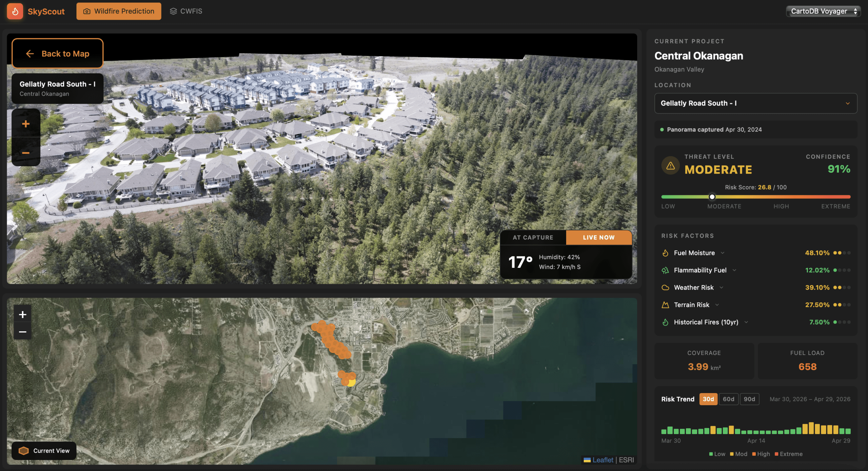Click the panorama zoom out minus icon

click(26, 153)
